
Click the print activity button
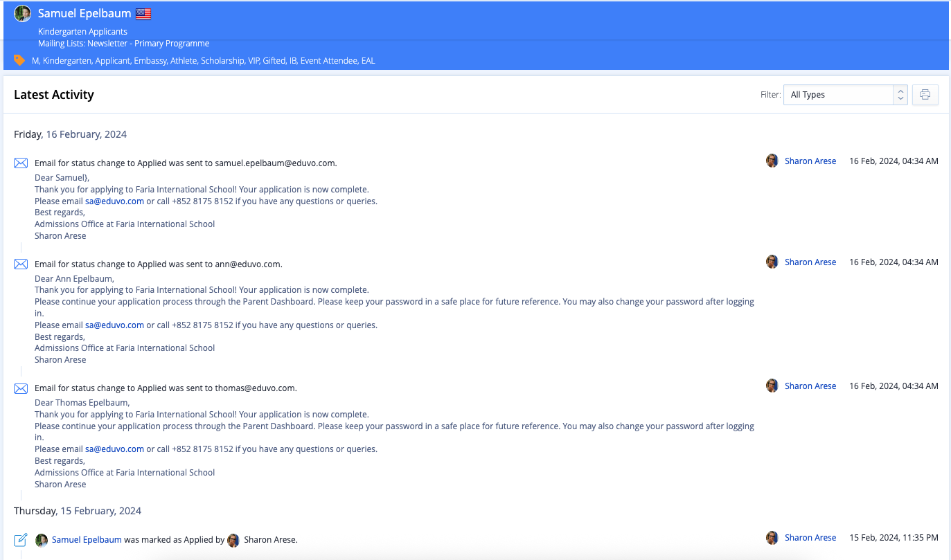925,95
